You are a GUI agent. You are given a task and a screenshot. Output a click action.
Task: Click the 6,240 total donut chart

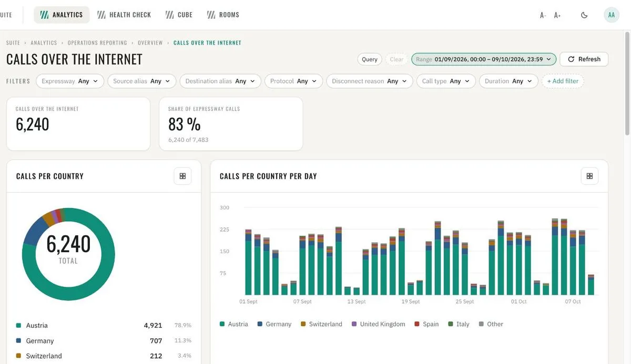(x=68, y=254)
